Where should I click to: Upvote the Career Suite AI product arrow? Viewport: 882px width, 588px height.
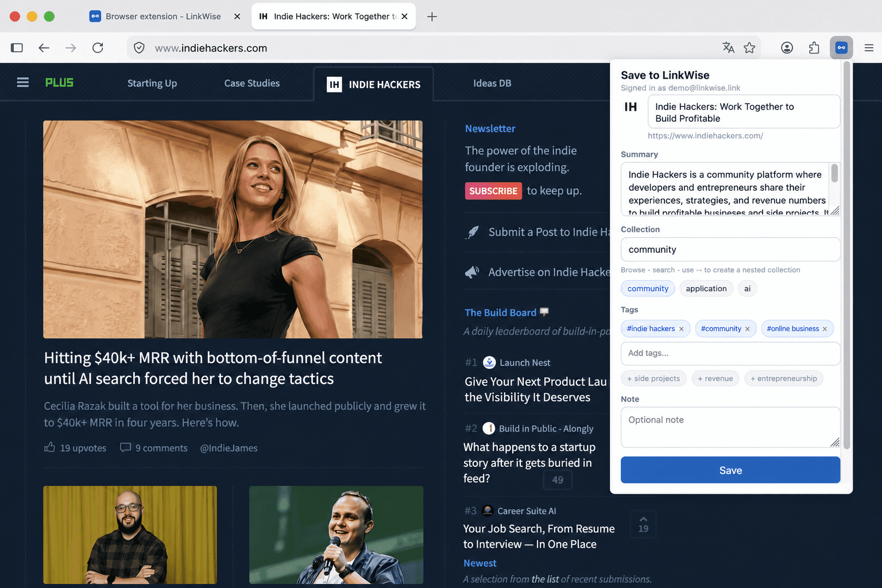click(x=643, y=519)
